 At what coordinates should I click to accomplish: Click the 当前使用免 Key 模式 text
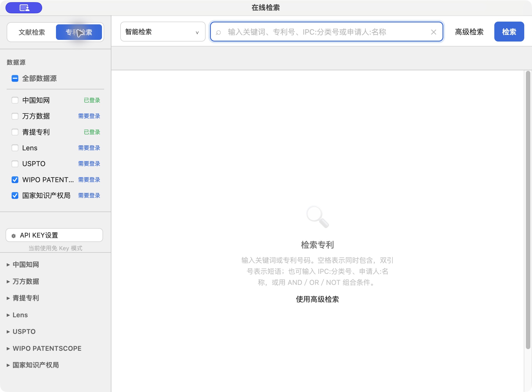point(55,248)
